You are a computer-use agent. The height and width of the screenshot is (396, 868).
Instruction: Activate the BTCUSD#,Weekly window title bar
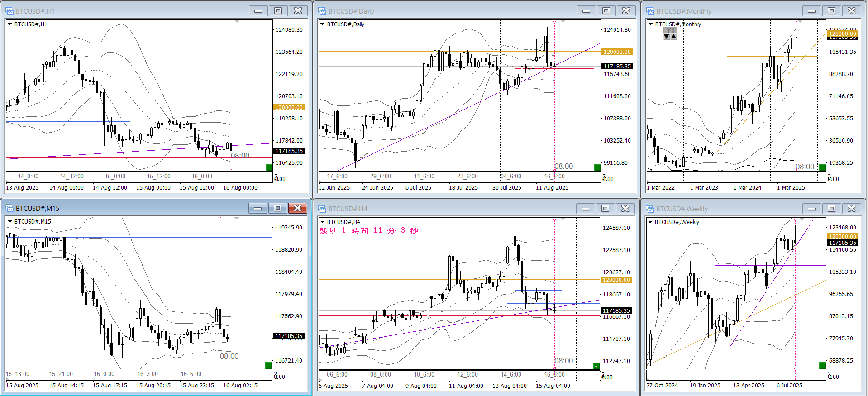click(x=724, y=209)
